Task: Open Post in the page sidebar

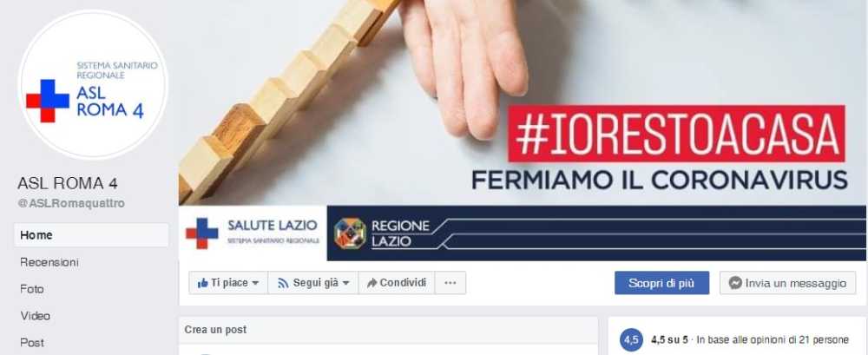Action: click(32, 343)
